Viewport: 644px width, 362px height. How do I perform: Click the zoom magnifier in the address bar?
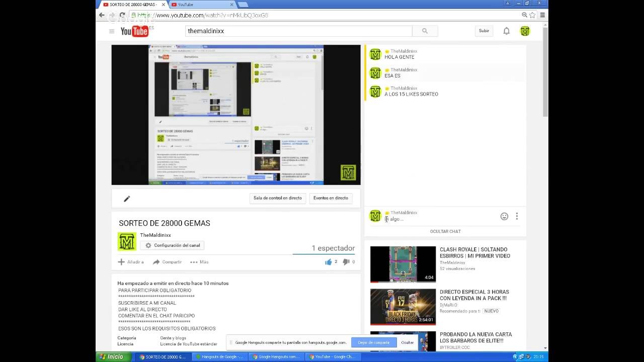pos(524,15)
